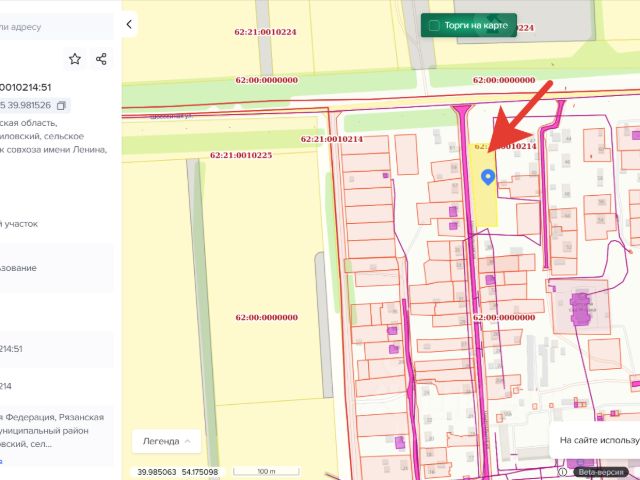Add the parcel to favorites with the star icon
Screen dimensions: 640x480
pos(75,59)
